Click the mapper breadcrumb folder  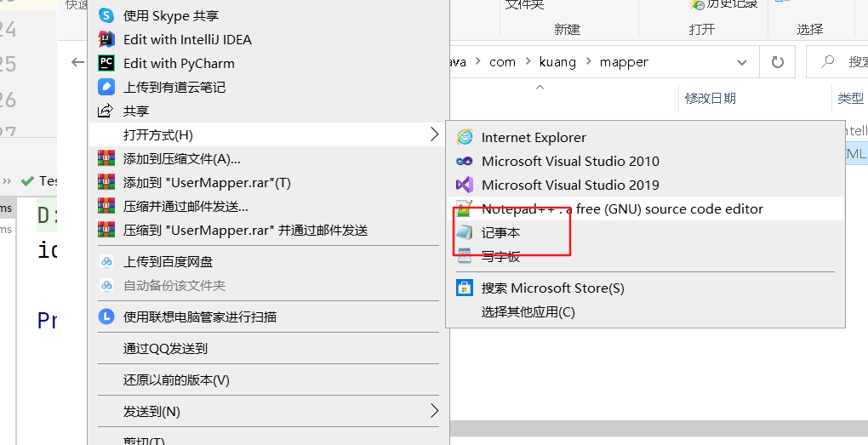pyautogui.click(x=624, y=63)
